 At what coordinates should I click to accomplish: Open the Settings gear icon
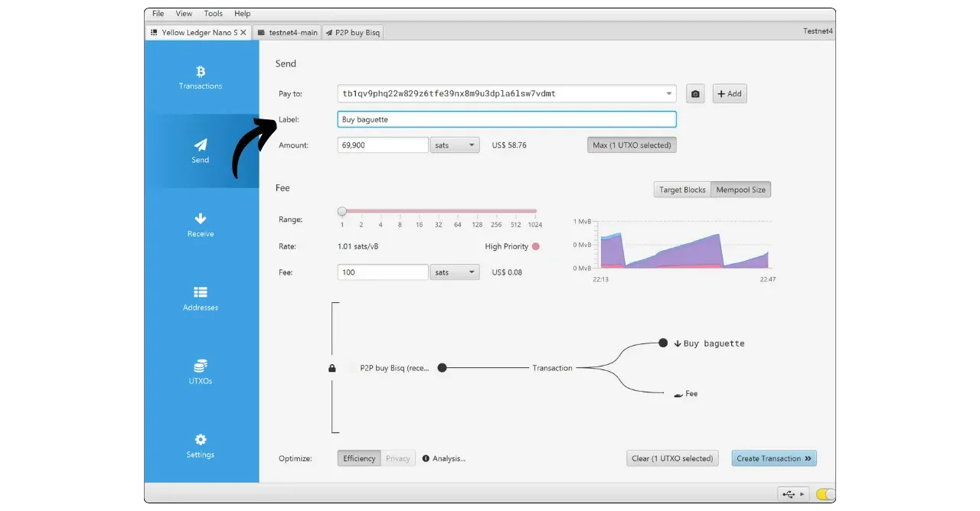tap(201, 440)
